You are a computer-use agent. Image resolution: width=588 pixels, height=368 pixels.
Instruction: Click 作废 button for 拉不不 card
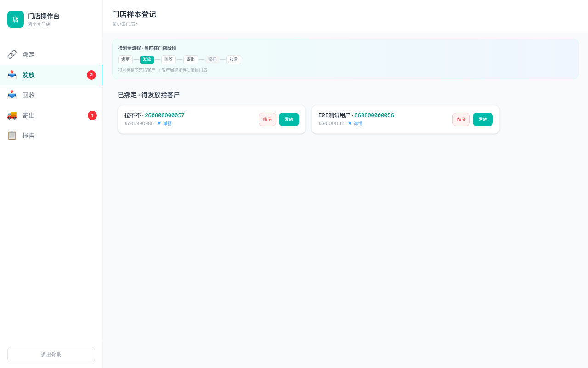pos(267,120)
